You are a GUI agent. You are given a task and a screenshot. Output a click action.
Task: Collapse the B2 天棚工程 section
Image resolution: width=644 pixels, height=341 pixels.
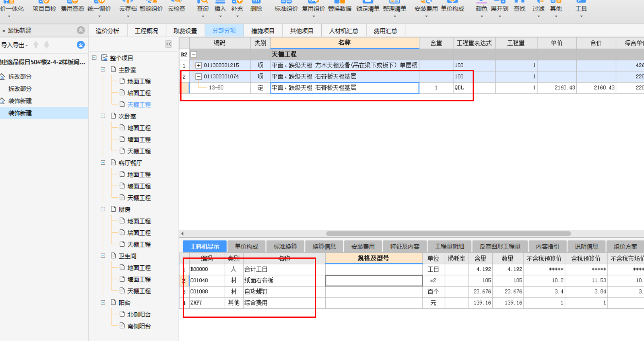194,54
